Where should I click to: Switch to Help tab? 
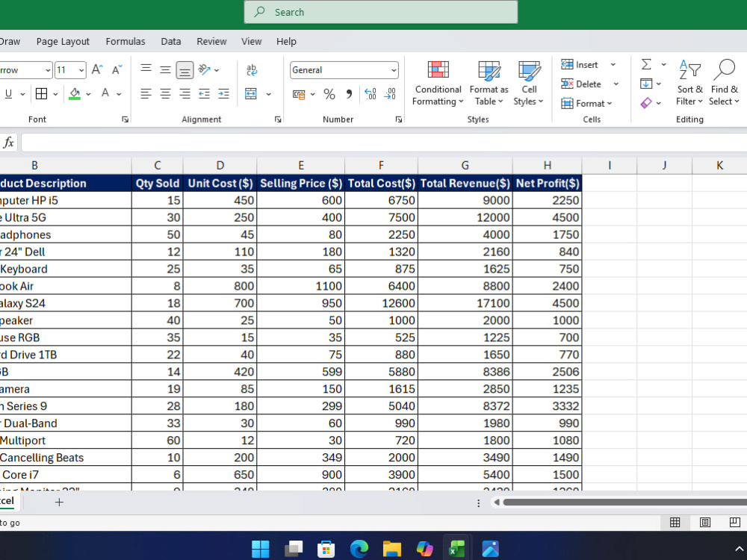click(286, 41)
